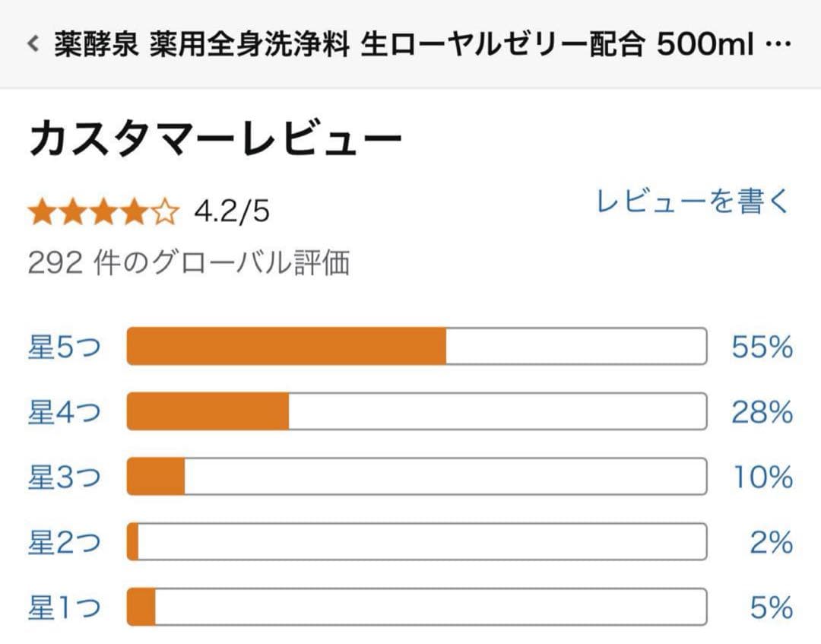Tap the 55% percentage label

(760, 346)
